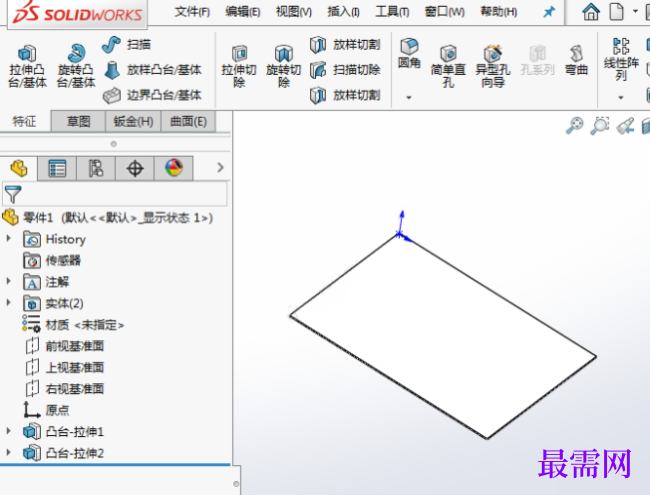Viewport: 650px width, 495px height.
Task: Click the lower 放样切割 tool below 扫描切除
Action: (x=345, y=95)
